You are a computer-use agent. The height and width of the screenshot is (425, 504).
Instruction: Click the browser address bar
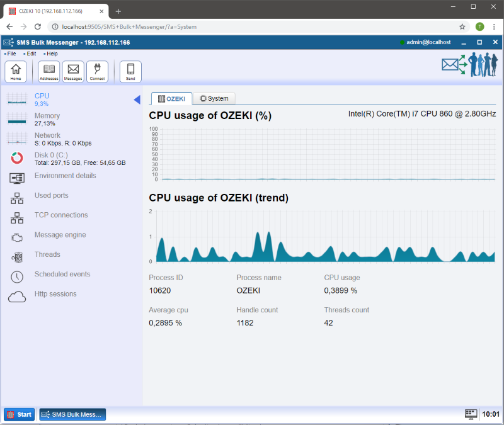pyautogui.click(x=252, y=26)
